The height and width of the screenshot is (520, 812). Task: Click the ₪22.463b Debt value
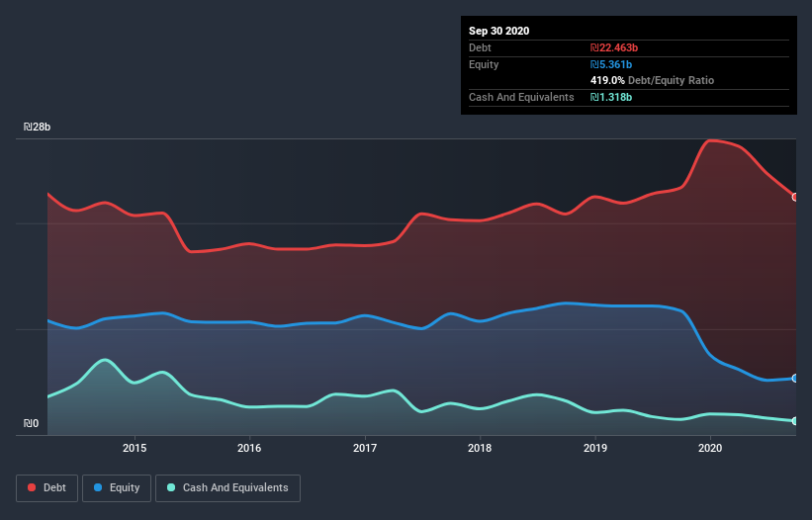tap(614, 47)
